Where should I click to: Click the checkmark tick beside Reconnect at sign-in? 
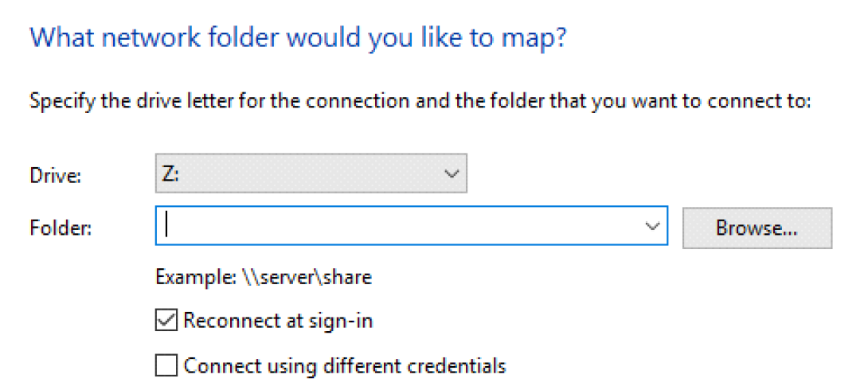pyautogui.click(x=166, y=321)
